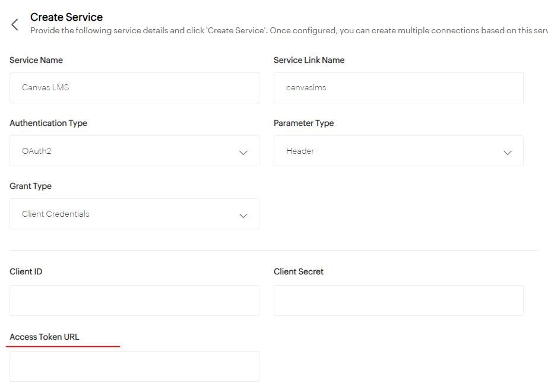Screen dimensions: 548x392
Task: Click the chevron arrow in Parameter Type
Action: [x=507, y=153]
